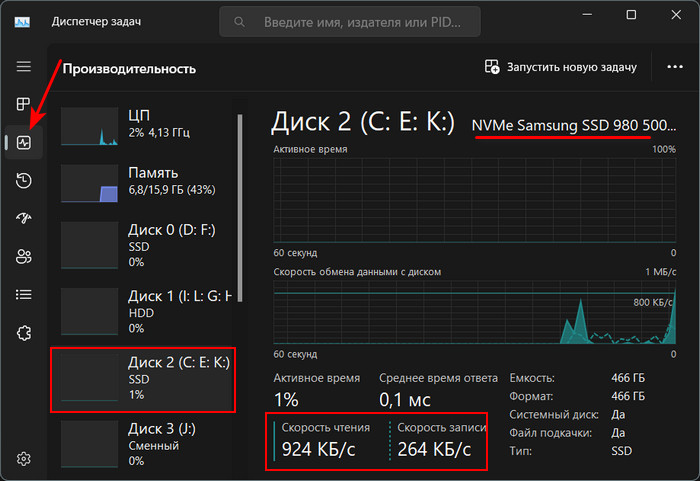This screenshot has width=700, height=481.
Task: Open the App history page icon
Action: pyautogui.click(x=24, y=180)
